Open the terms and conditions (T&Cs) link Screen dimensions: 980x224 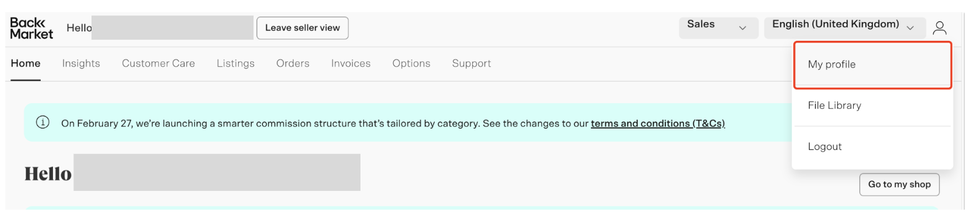click(x=658, y=124)
